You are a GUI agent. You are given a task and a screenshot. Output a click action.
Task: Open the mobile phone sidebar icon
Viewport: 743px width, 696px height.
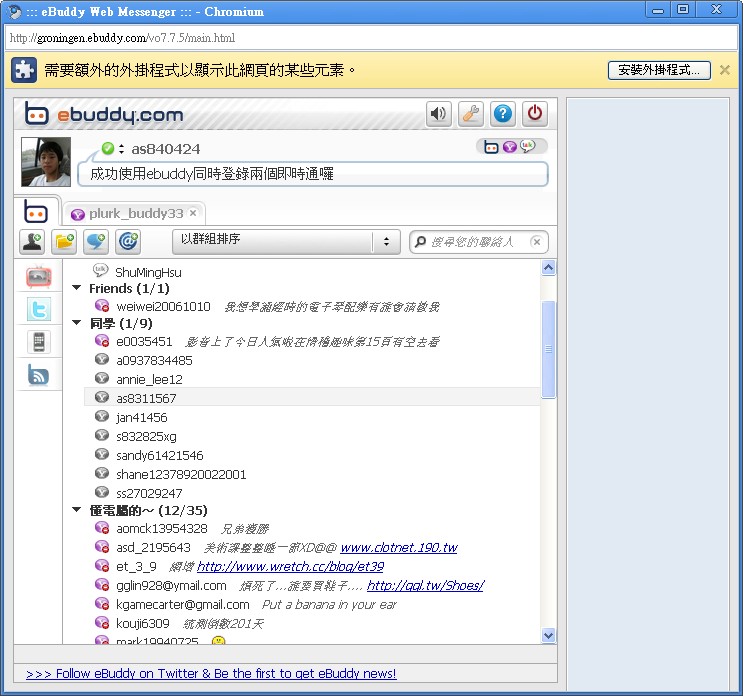click(38, 342)
